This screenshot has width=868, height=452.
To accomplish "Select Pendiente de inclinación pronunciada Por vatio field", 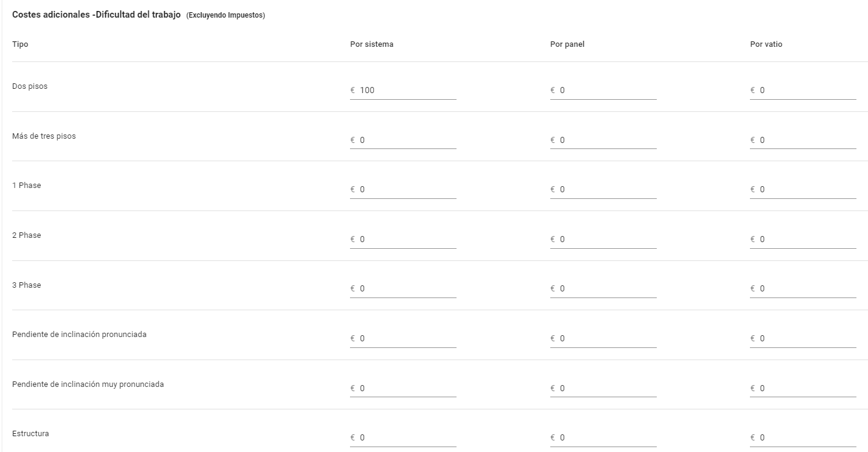I will (x=803, y=338).
